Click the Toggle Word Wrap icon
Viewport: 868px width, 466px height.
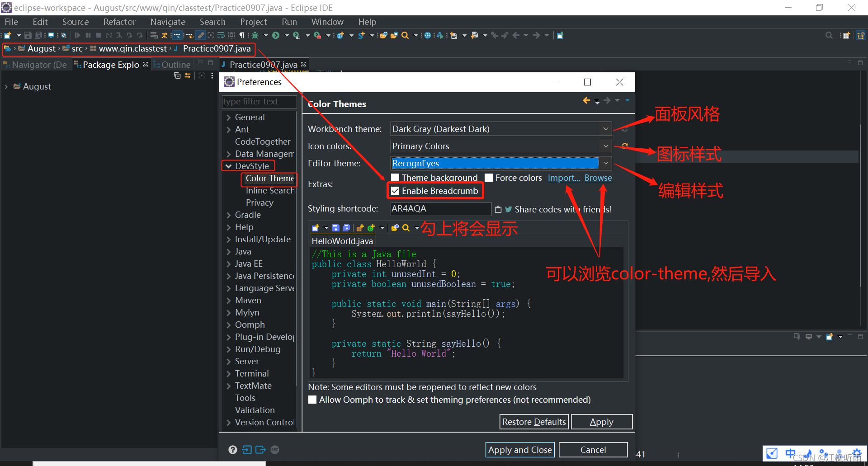[x=221, y=35]
